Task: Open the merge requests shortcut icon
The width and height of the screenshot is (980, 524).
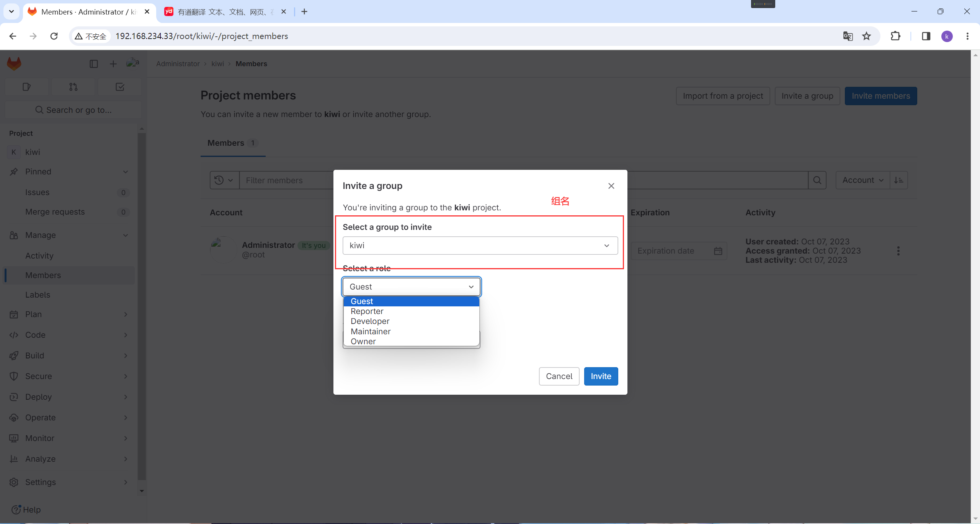Action: coord(73,87)
